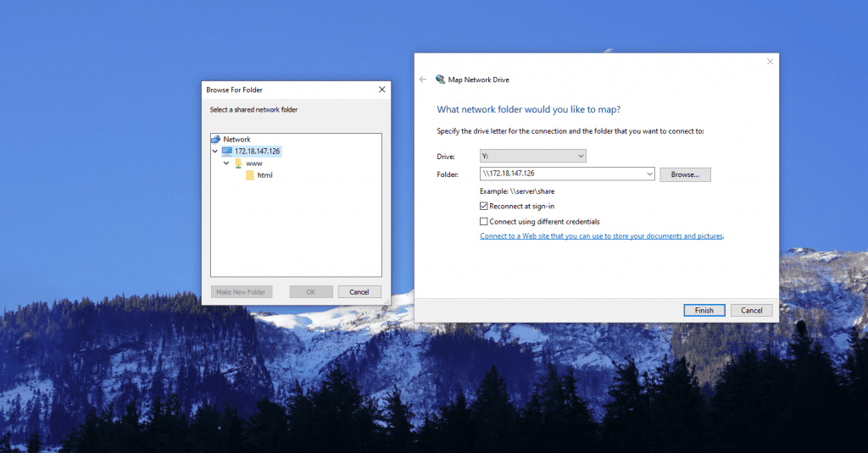868x453 pixels.
Task: Click the OK button in Browse For Folder
Action: [311, 292]
